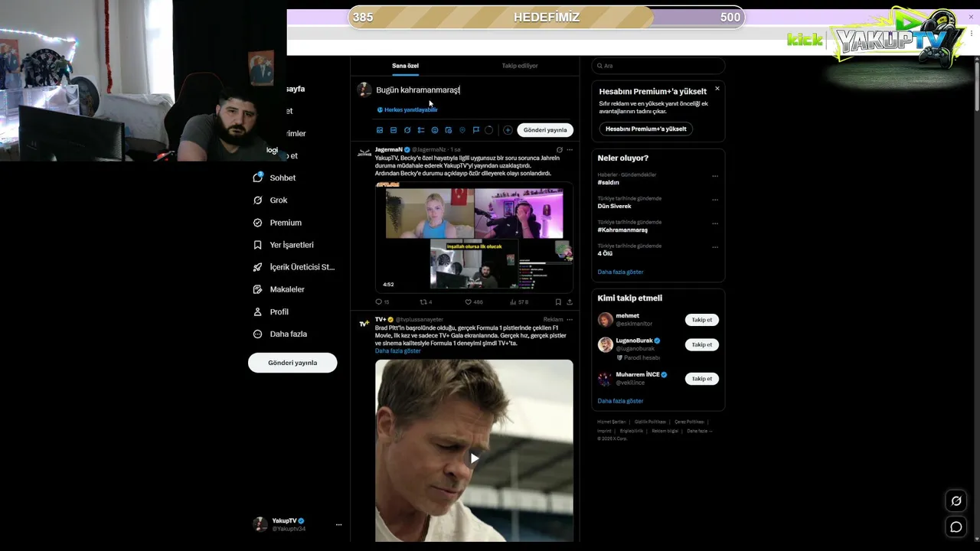
Task: Click the sidebar Gönderi yayınla button
Action: tap(292, 363)
